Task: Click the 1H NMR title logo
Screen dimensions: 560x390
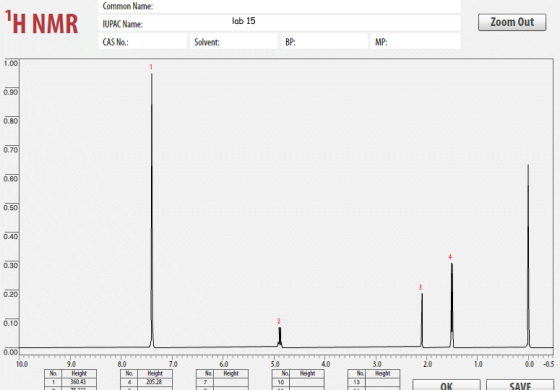Action: pos(41,22)
